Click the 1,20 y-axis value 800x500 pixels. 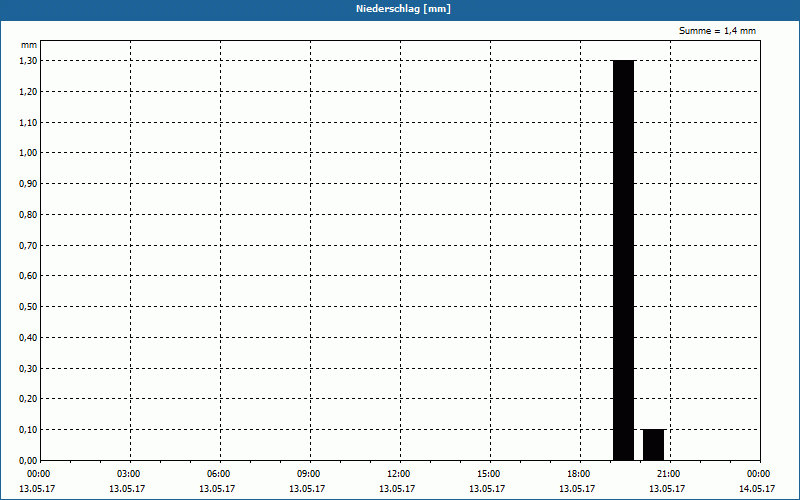coord(28,91)
